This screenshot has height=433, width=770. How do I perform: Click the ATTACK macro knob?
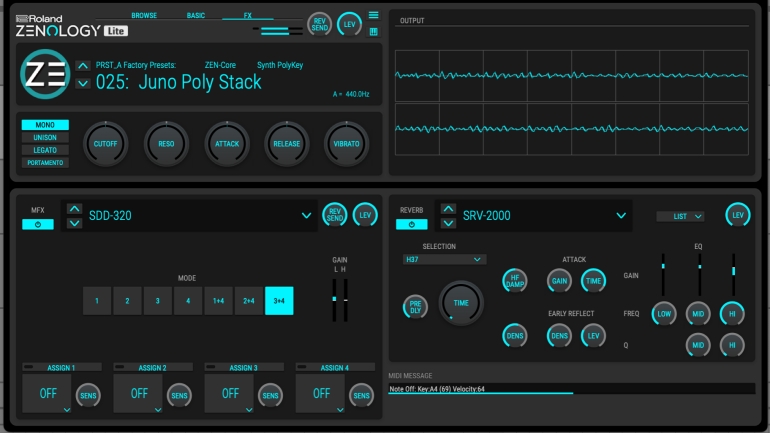pyautogui.click(x=227, y=144)
